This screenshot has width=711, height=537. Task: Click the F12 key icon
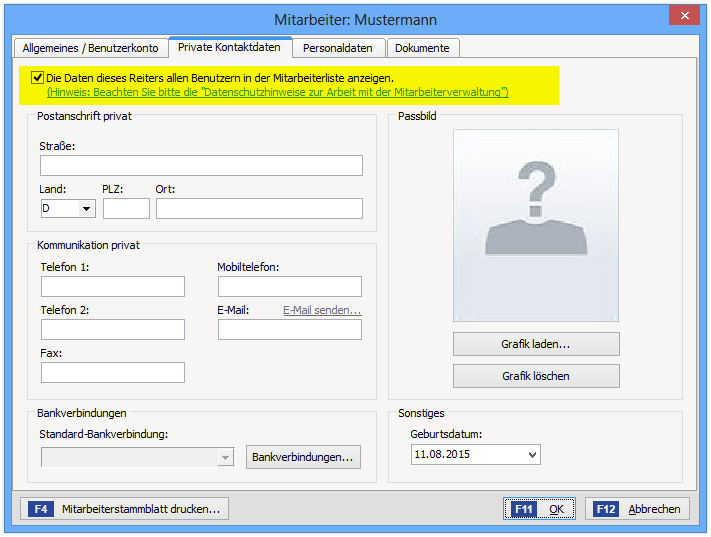click(606, 509)
